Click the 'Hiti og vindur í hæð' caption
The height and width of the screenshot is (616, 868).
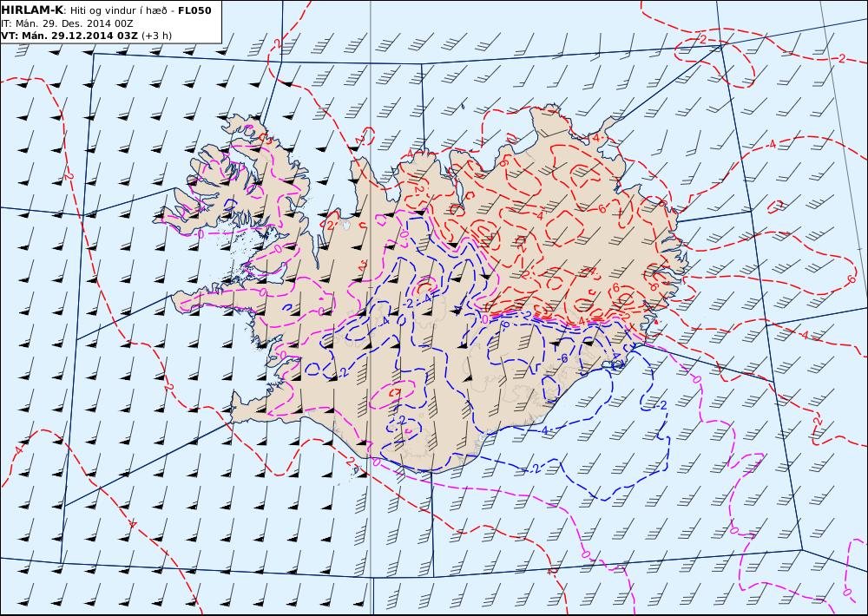(x=122, y=11)
